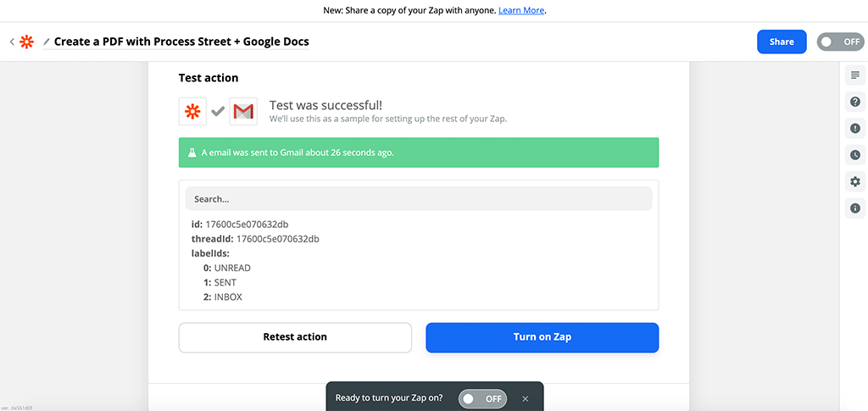Screen dimensions: 868x411
Task: Open the details info icon in sidebar
Action: click(x=854, y=208)
